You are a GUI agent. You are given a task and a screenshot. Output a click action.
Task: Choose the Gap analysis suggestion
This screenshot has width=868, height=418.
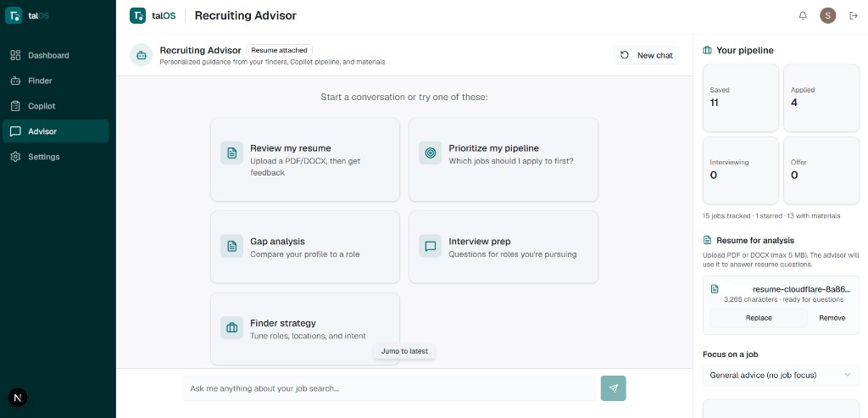click(305, 247)
